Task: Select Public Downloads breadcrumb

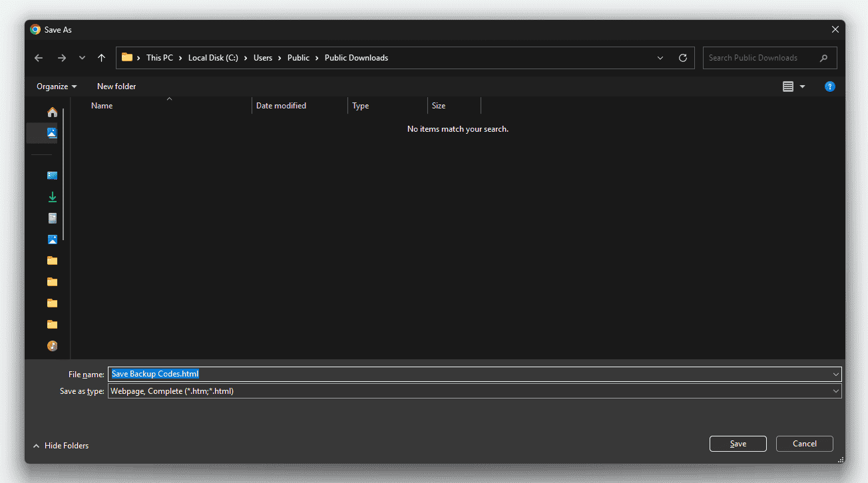Action: [x=356, y=58]
